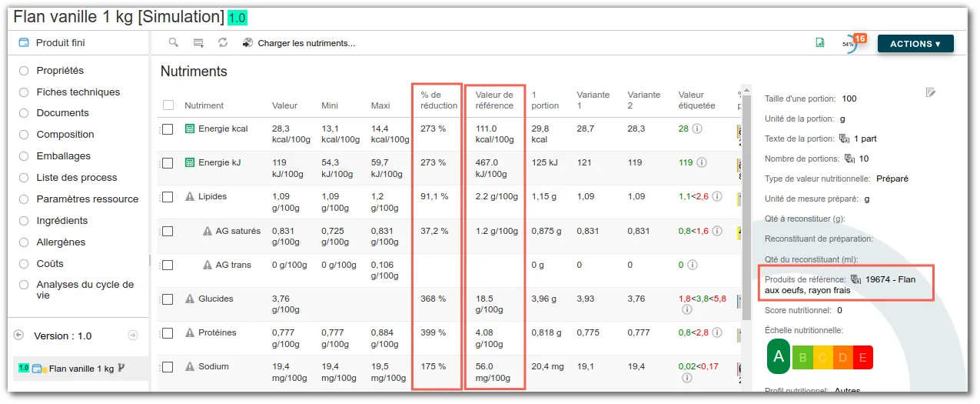Click info icon in Lipides labeled value
Viewport: 980px width, 404px height.
point(717,196)
